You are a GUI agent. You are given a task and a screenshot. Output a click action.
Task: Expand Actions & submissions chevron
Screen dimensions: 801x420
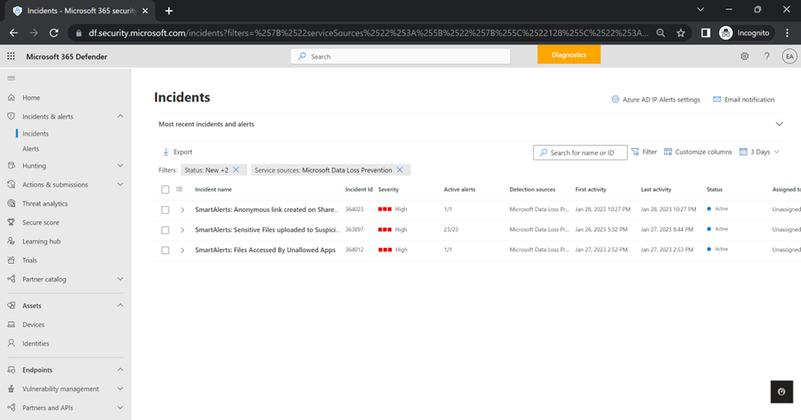pyautogui.click(x=120, y=184)
